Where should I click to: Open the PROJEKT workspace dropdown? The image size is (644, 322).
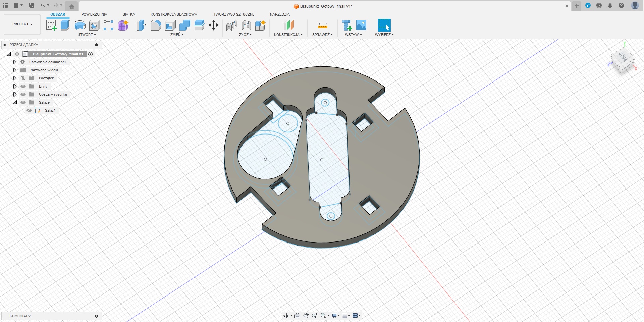(x=22, y=24)
